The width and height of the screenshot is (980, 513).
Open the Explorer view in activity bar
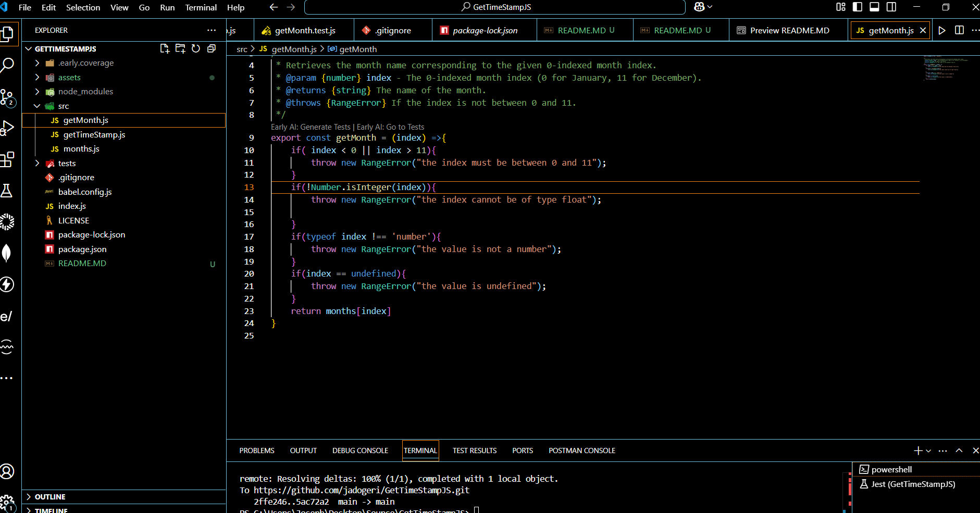coord(7,34)
